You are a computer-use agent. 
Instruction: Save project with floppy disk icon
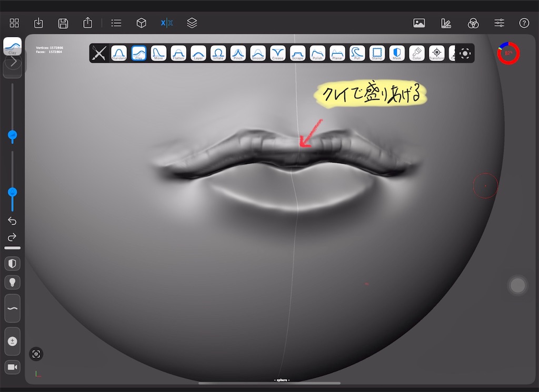coord(63,23)
